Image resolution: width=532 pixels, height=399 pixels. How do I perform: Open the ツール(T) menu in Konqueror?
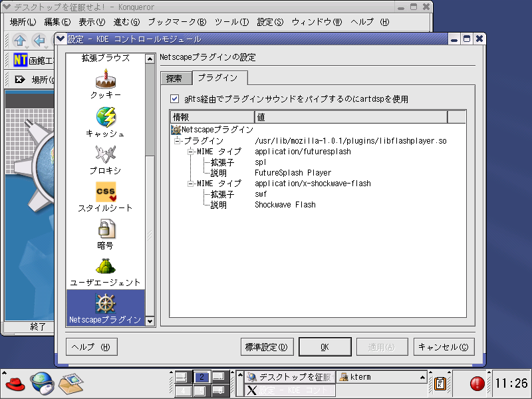(231, 22)
